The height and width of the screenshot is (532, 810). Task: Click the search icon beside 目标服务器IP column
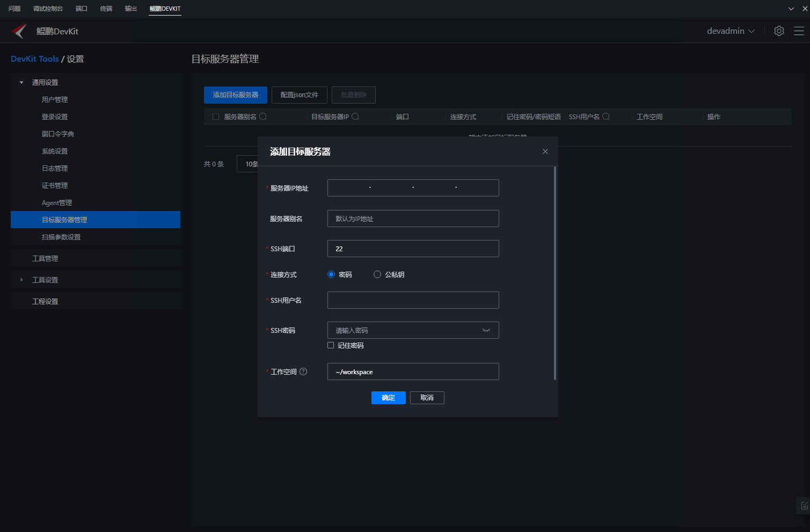click(355, 116)
